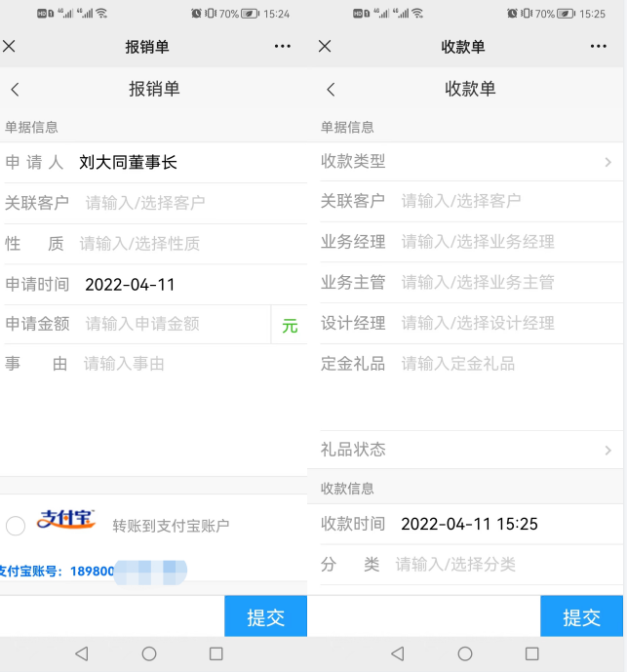Expand the 收款类型 chevron

pos(607,162)
